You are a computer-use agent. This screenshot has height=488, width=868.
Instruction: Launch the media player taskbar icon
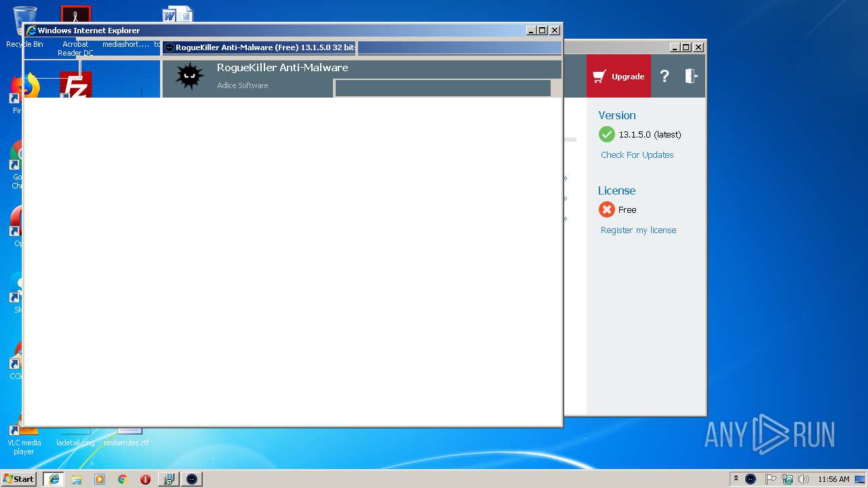coord(100,479)
